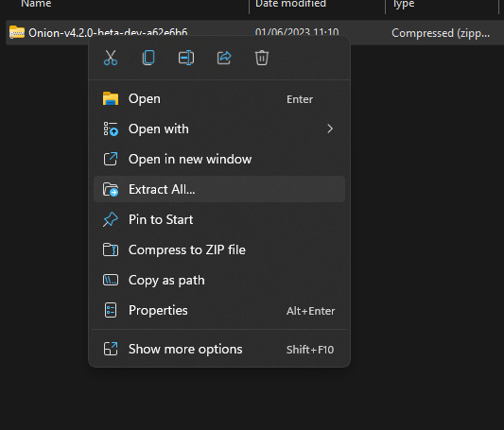Image resolution: width=504 pixels, height=430 pixels.
Task: Expand the Open with submenu arrow
Action: click(330, 129)
